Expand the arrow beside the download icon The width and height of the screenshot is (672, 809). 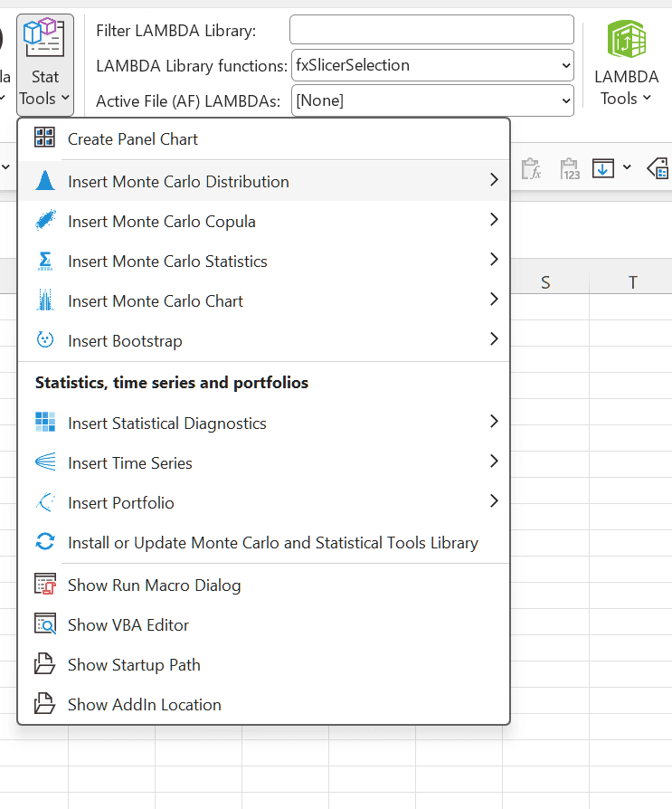[627, 167]
